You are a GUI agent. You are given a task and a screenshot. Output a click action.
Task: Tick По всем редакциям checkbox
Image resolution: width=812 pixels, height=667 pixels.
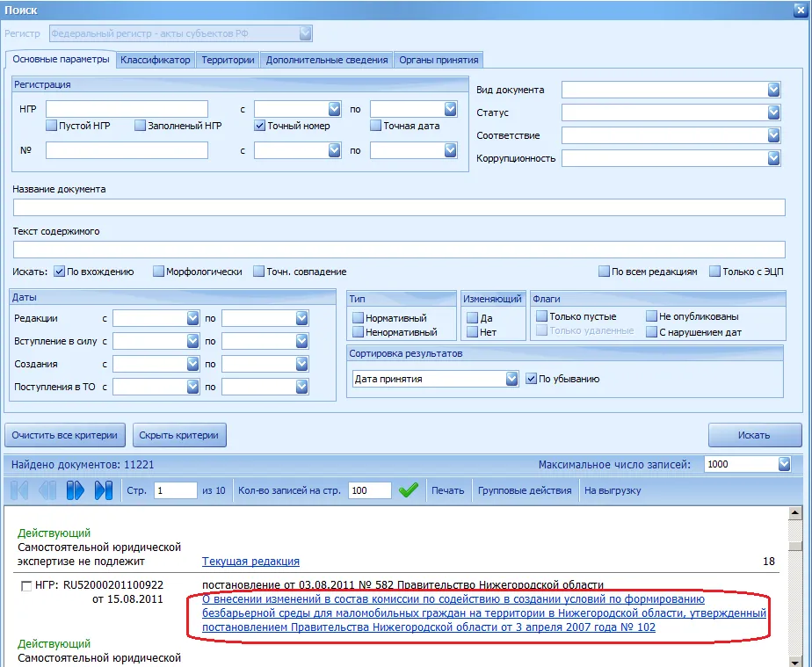click(604, 272)
